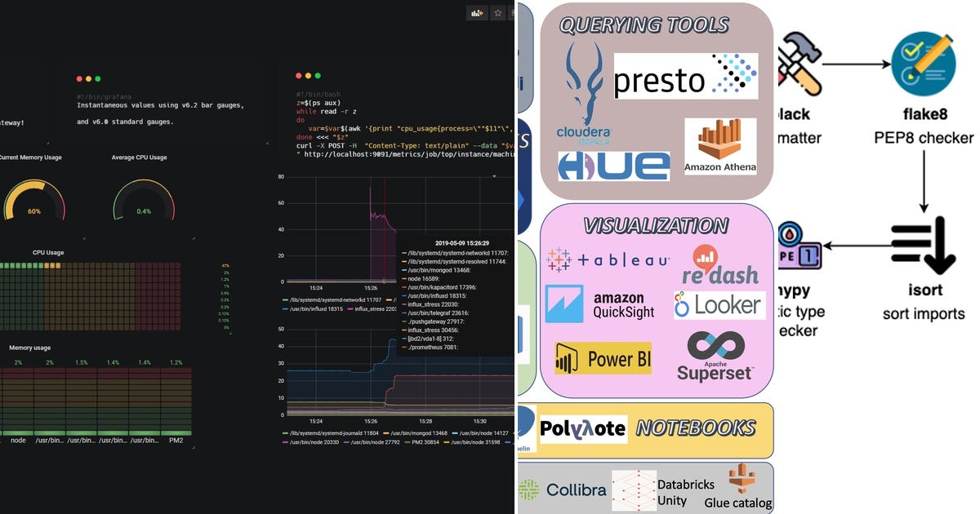Click the NOTEBOOKS heading
This screenshot has height=514, width=980.
point(696,428)
